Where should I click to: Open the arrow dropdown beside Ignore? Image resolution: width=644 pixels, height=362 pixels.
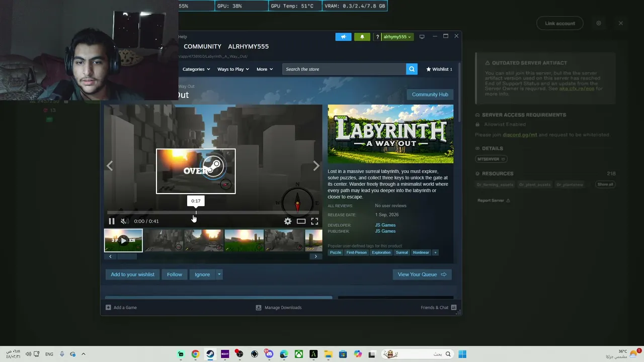pos(219,275)
